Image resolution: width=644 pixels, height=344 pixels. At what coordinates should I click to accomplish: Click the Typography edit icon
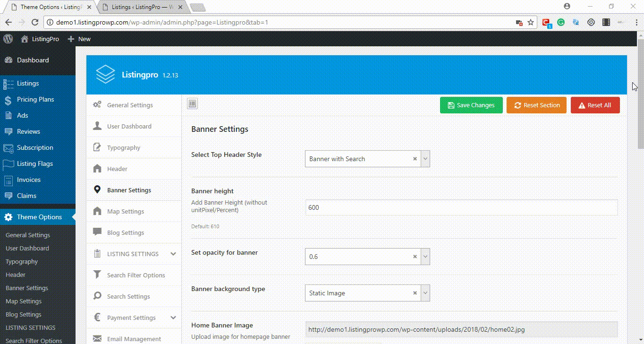(97, 147)
